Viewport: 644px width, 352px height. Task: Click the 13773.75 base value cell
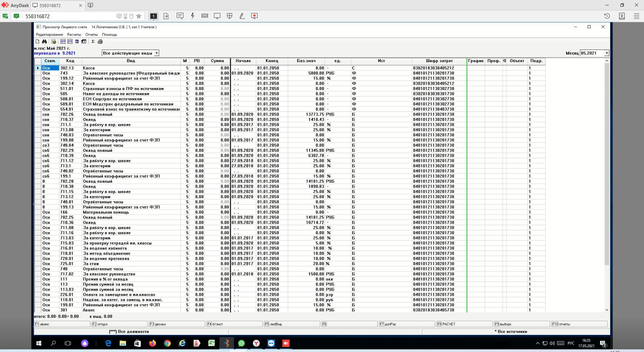coord(306,114)
